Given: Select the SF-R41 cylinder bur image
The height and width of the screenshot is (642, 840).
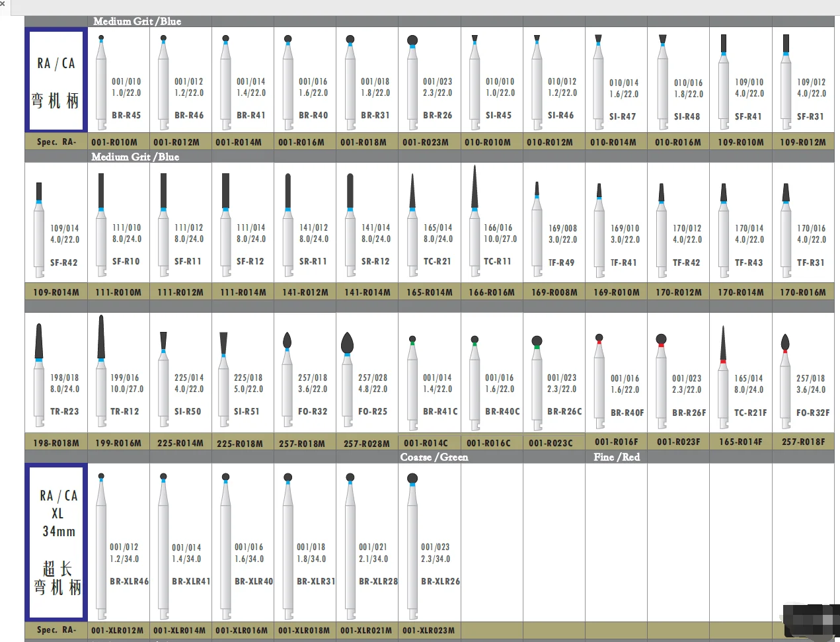Looking at the screenshot, I should point(723,83).
